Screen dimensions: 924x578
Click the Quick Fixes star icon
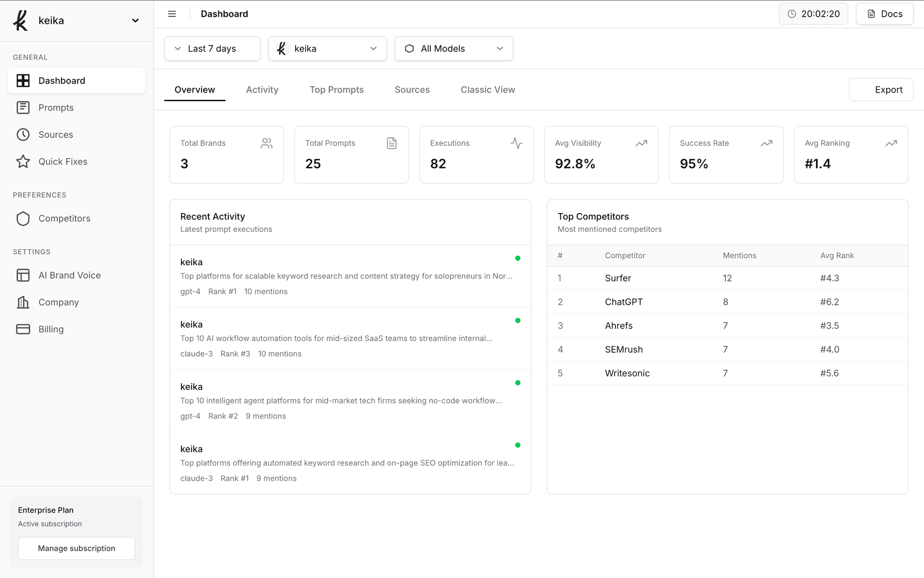[x=23, y=162]
